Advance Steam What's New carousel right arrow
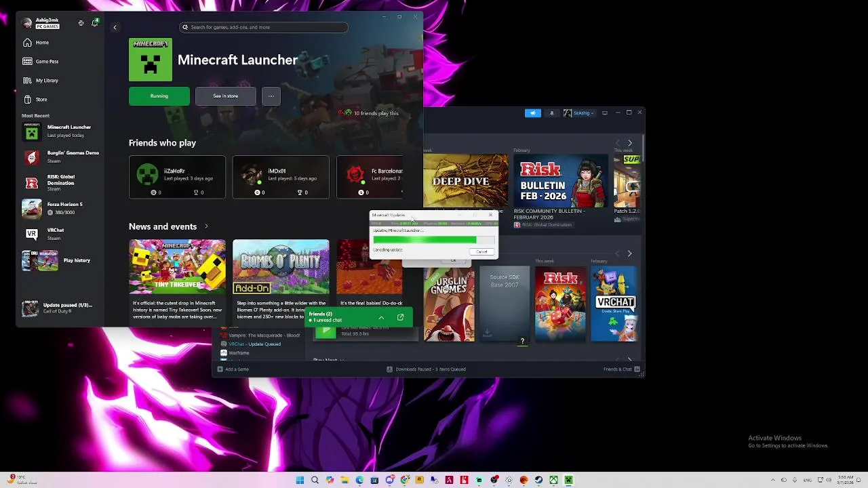The width and height of the screenshot is (868, 488). (629, 143)
